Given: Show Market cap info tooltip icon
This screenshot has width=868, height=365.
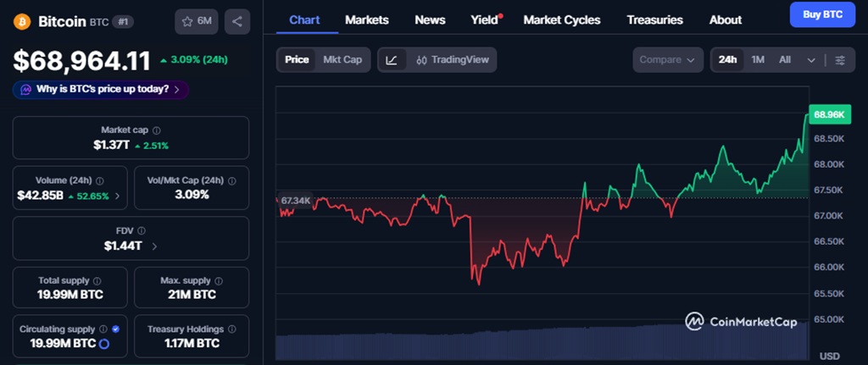Looking at the screenshot, I should click(x=157, y=130).
